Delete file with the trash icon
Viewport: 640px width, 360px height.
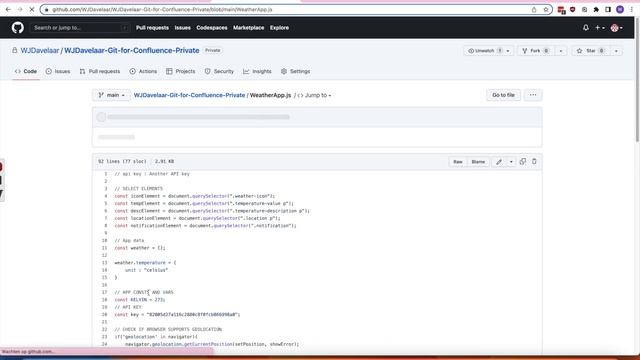[534, 162]
